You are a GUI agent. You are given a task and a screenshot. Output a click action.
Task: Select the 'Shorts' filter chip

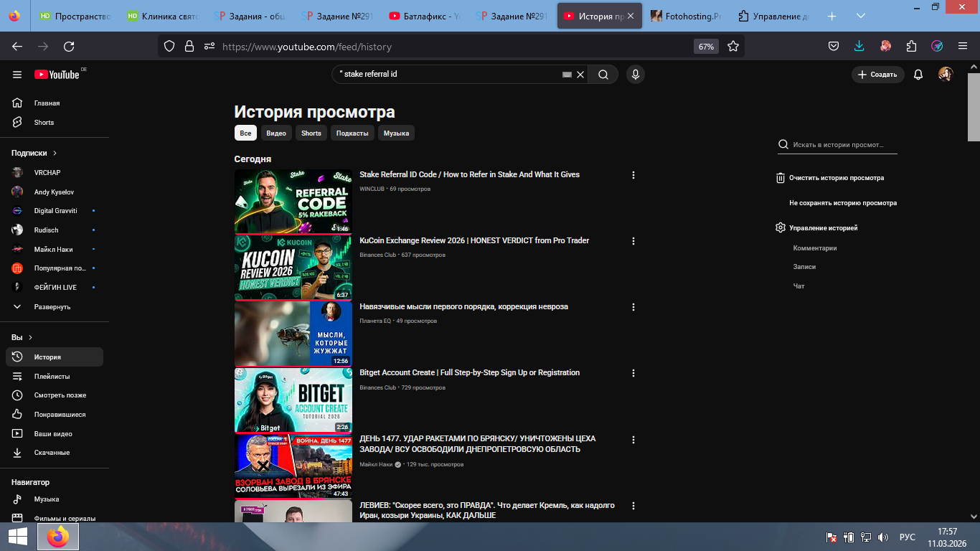pyautogui.click(x=311, y=133)
